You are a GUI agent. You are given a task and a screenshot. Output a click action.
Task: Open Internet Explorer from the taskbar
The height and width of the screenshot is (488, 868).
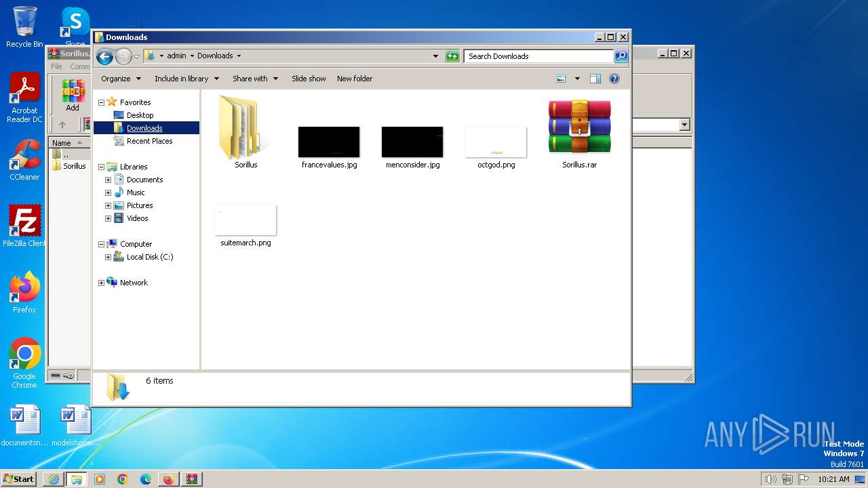54,479
